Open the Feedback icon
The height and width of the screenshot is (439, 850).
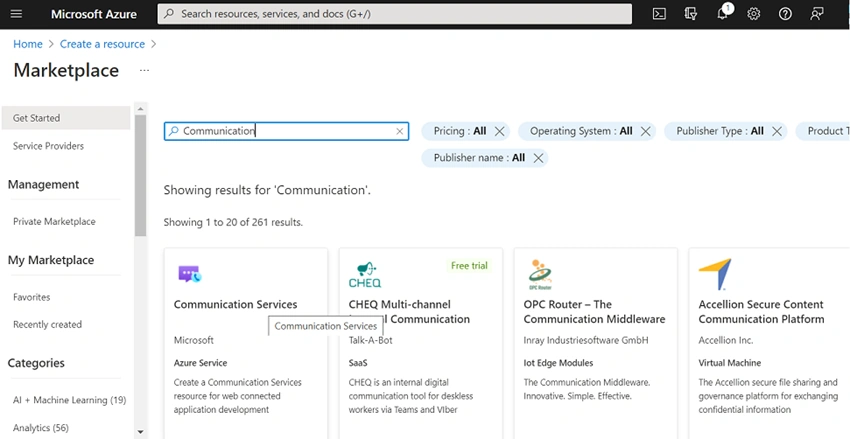click(816, 14)
